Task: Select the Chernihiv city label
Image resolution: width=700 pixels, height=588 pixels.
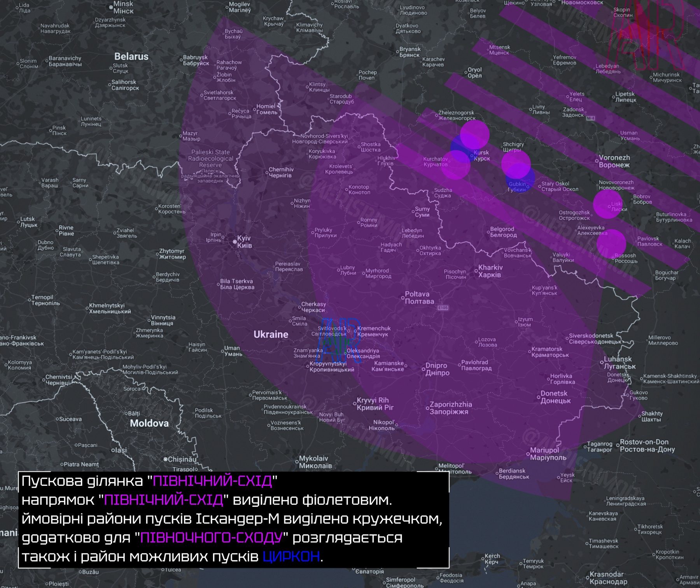Action: (281, 173)
